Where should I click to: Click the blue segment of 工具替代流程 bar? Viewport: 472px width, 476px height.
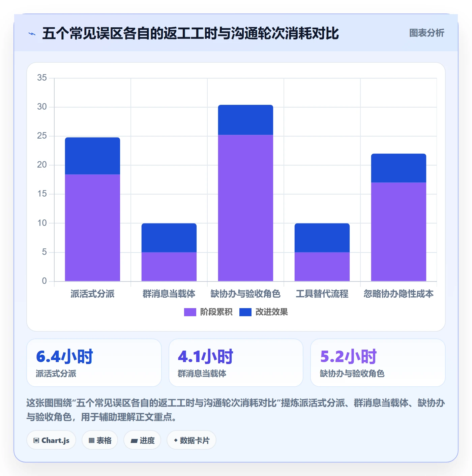(x=322, y=238)
